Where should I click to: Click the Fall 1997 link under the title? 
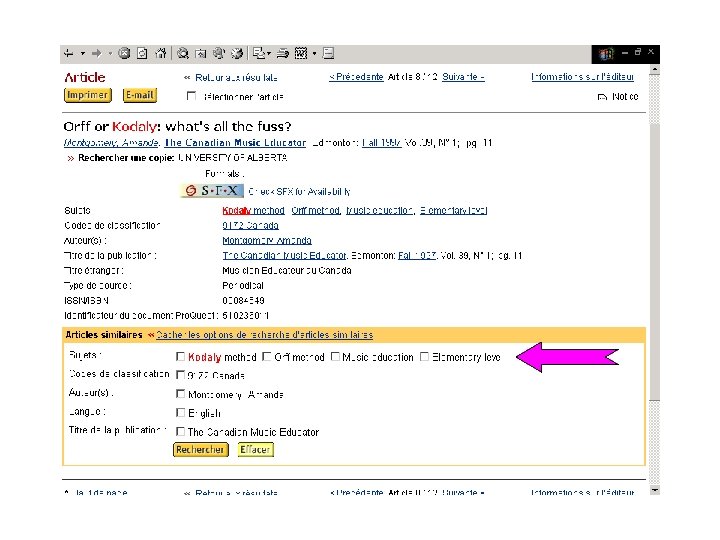(382, 143)
